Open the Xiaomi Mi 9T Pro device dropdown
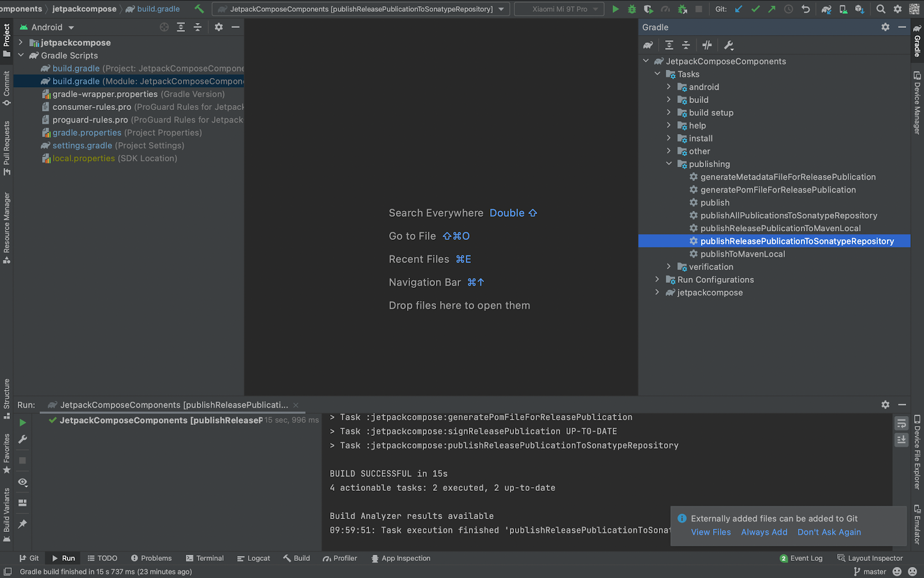Image resolution: width=924 pixels, height=578 pixels. click(560, 9)
